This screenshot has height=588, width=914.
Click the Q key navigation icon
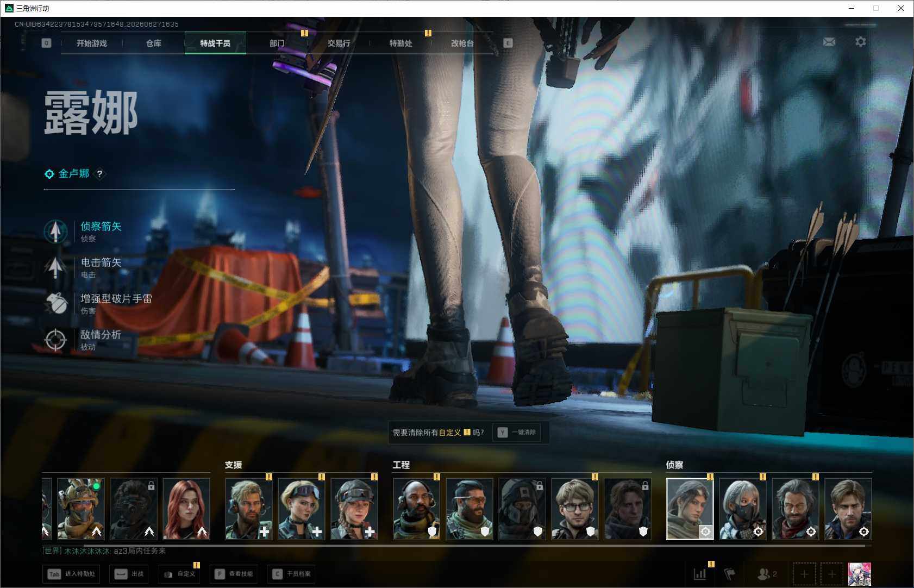pos(46,43)
